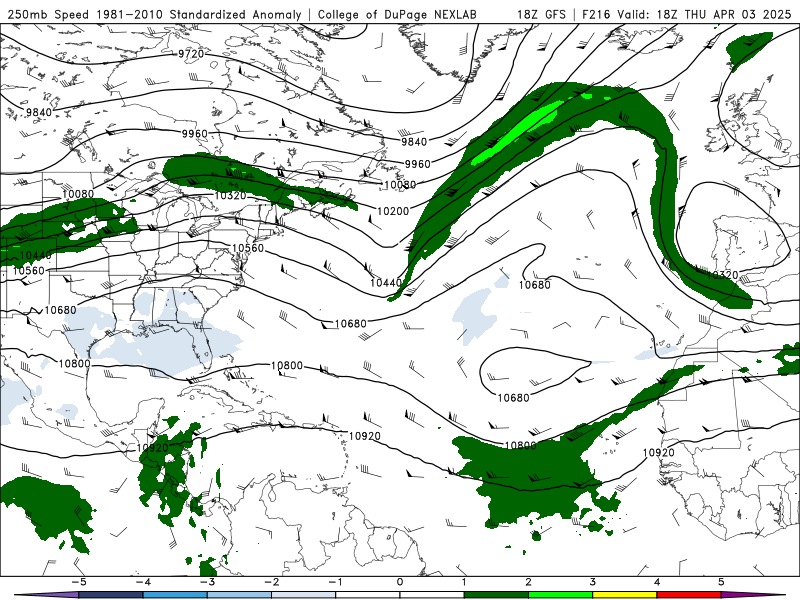Click the '10920' contour label over West Africa
800x600 pixels.
(x=658, y=453)
